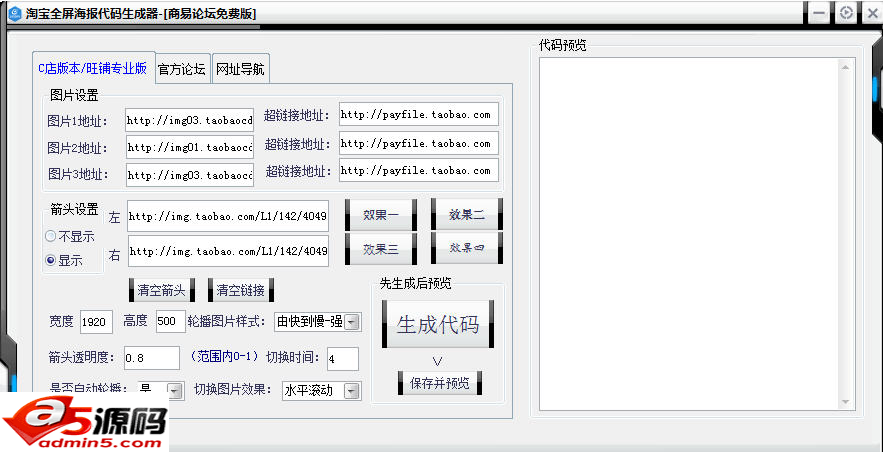883x452 pixels.
Task: Open the 切换图片效果 dropdown
Action: pos(352,390)
